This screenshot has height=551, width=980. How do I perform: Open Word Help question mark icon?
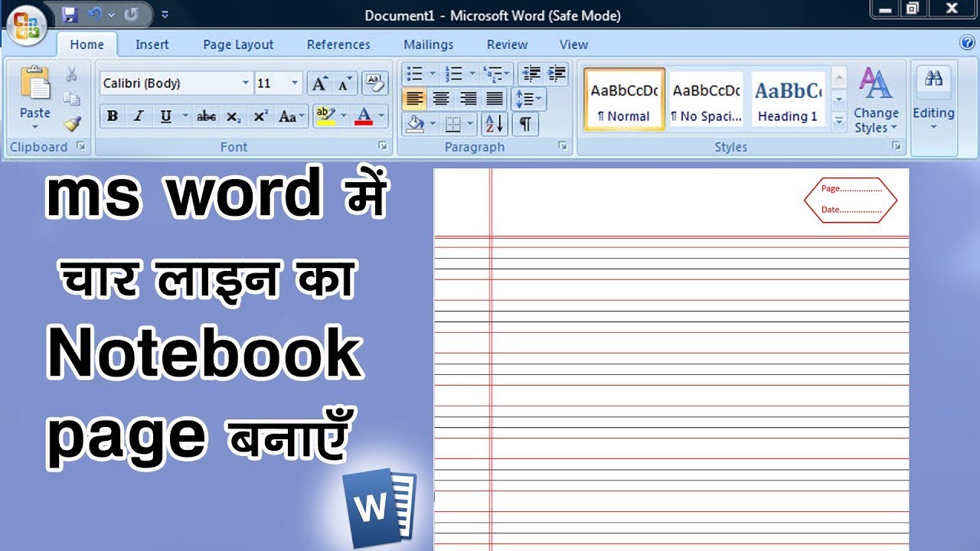click(x=967, y=43)
